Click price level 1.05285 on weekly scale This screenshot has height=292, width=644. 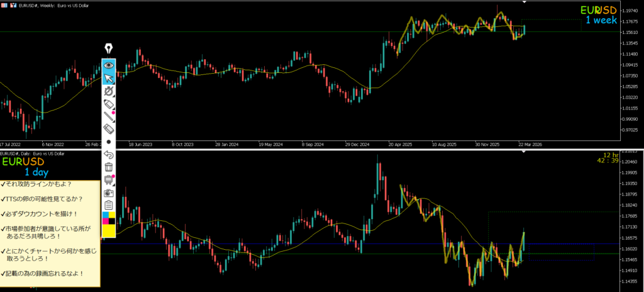[630, 87]
